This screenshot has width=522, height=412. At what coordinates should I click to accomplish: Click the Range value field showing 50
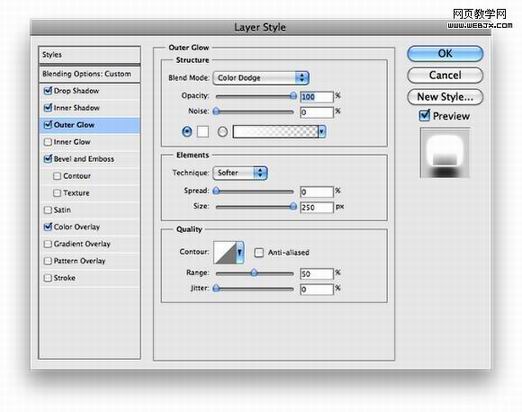tap(317, 274)
